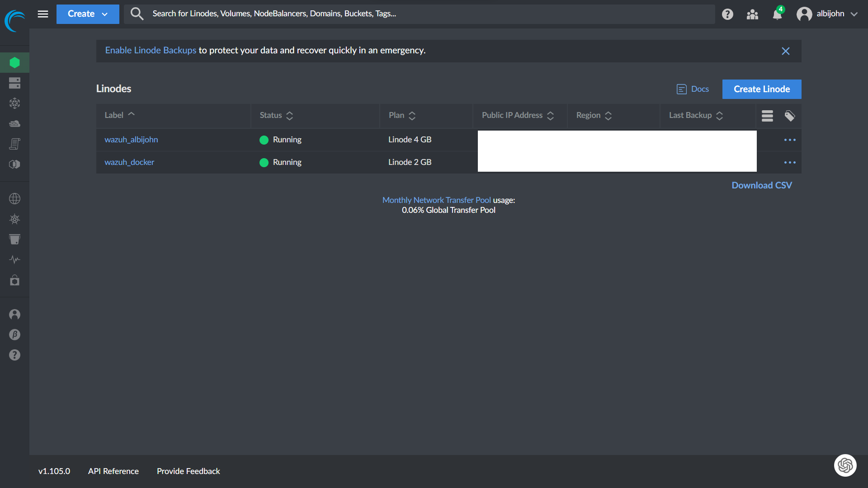Click the v1.105.0 version link
The image size is (868, 488).
click(54, 471)
